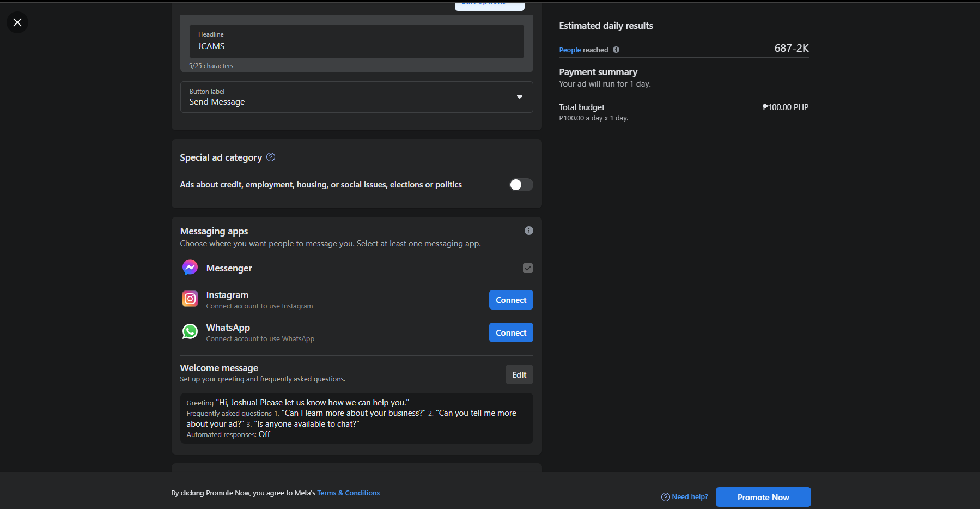Open the People link in estimated results
The width and height of the screenshot is (980, 509).
coord(570,50)
